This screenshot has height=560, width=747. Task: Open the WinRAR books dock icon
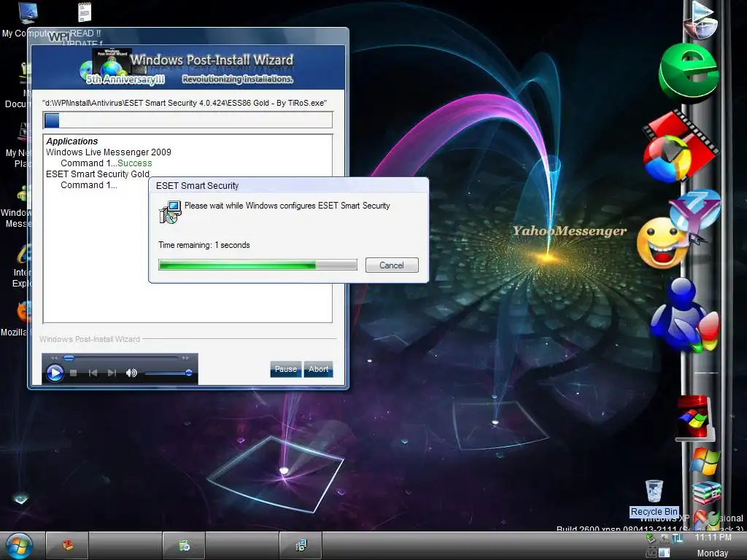pos(706,492)
